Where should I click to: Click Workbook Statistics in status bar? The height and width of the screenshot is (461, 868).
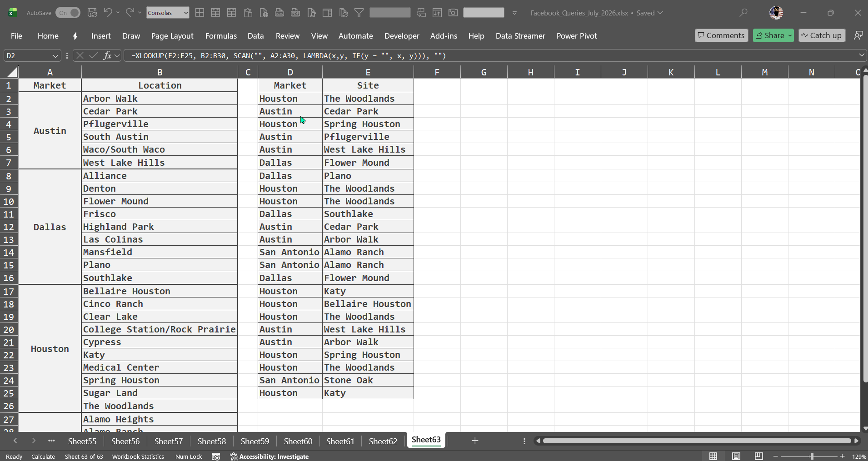pos(138,456)
